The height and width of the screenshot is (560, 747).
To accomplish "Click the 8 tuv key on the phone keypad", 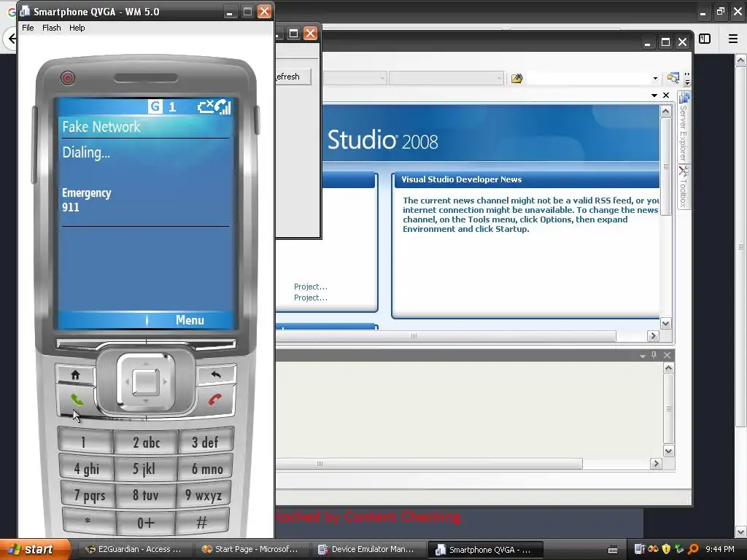I will click(x=145, y=495).
